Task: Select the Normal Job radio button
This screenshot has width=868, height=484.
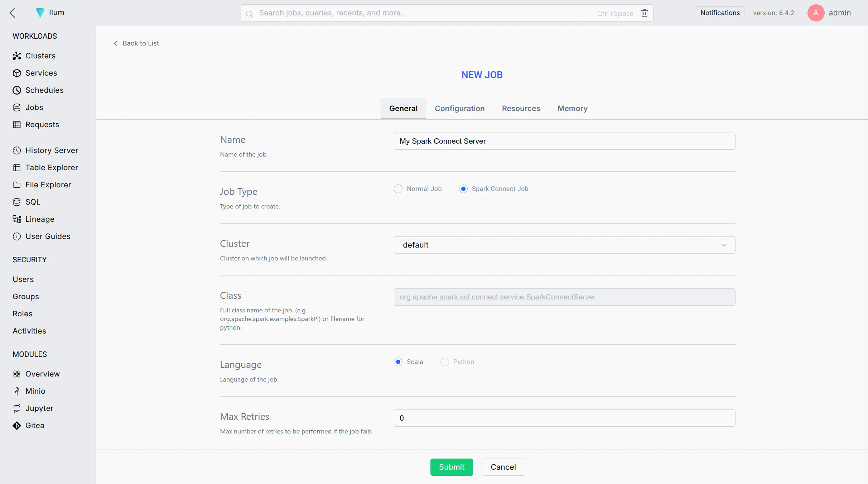Action: [x=397, y=188]
